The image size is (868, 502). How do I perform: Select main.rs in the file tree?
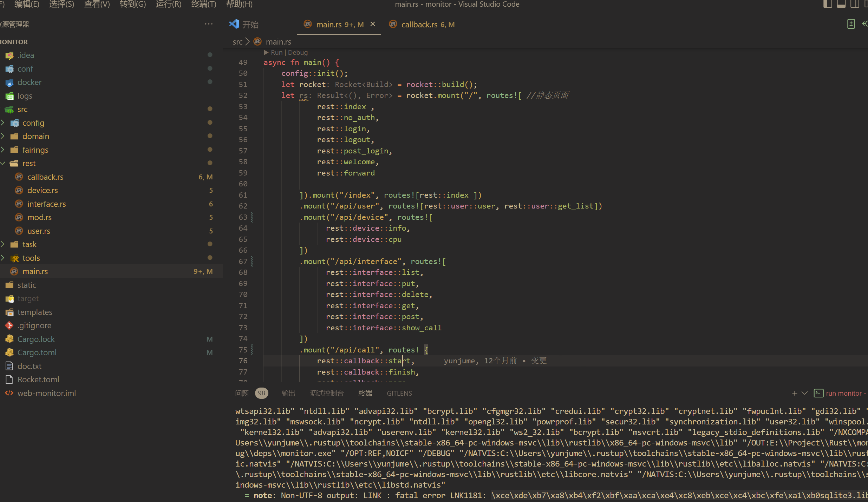pyautogui.click(x=111, y=271)
